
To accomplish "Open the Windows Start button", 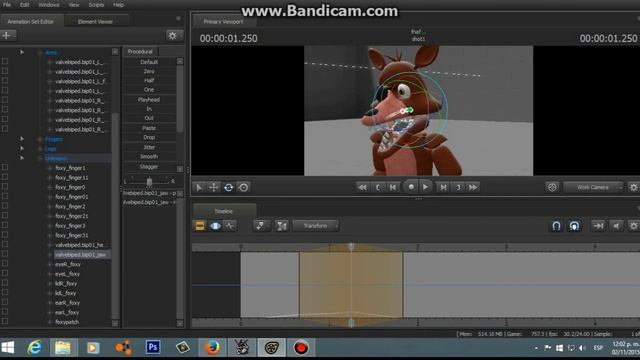I will coord(8,348).
